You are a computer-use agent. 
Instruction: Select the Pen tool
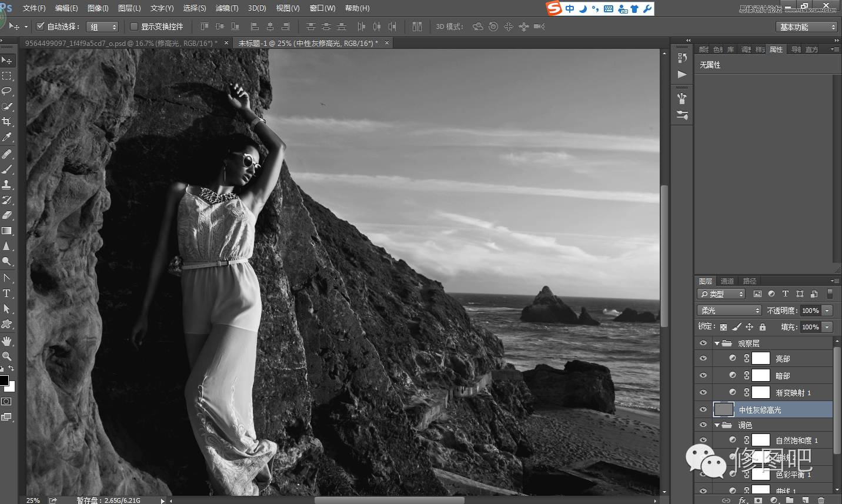point(7,278)
